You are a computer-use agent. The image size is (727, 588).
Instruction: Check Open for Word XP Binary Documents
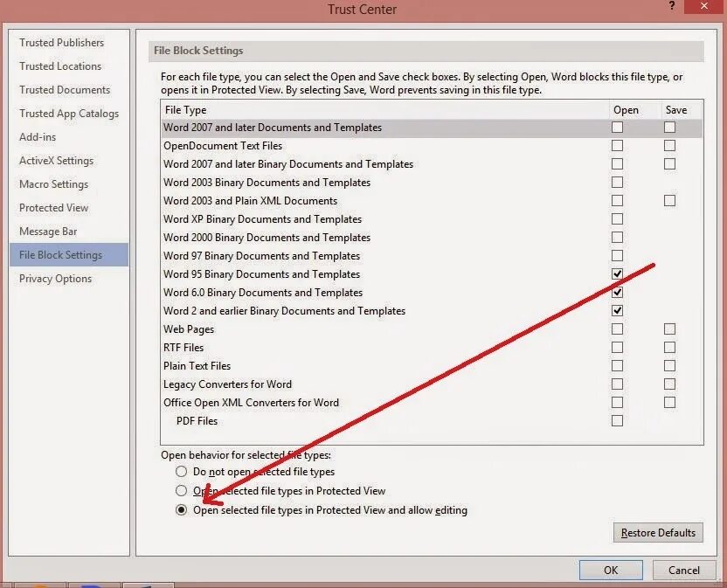click(617, 219)
